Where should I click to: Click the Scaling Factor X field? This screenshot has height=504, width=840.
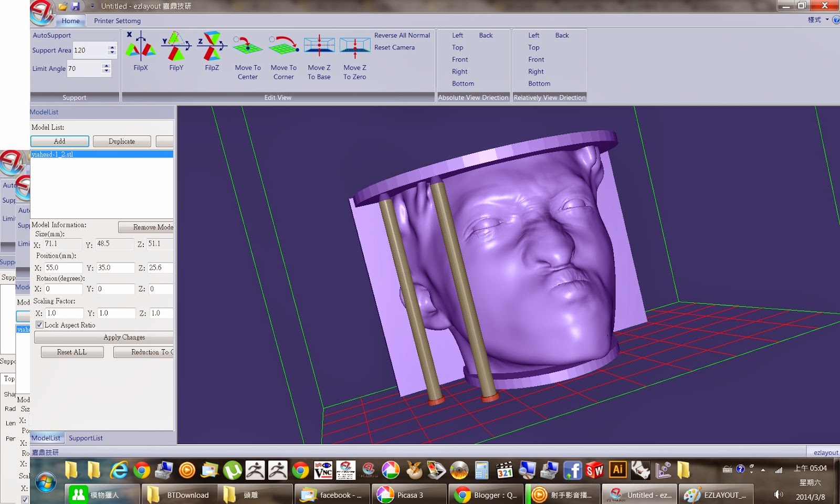[65, 313]
